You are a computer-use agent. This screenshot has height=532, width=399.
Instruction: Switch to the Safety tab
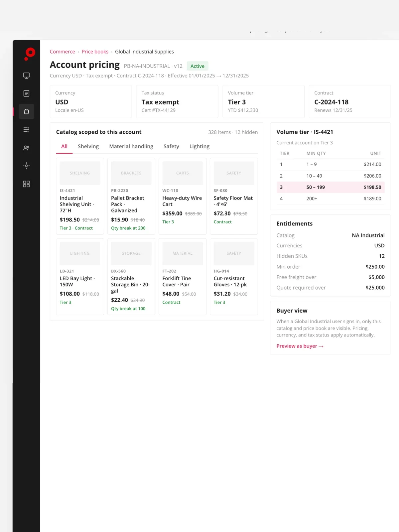coord(171,146)
